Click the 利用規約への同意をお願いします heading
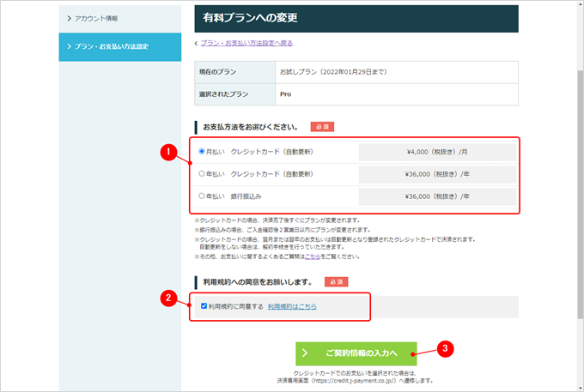The width and height of the screenshot is (584, 392). coord(258,282)
